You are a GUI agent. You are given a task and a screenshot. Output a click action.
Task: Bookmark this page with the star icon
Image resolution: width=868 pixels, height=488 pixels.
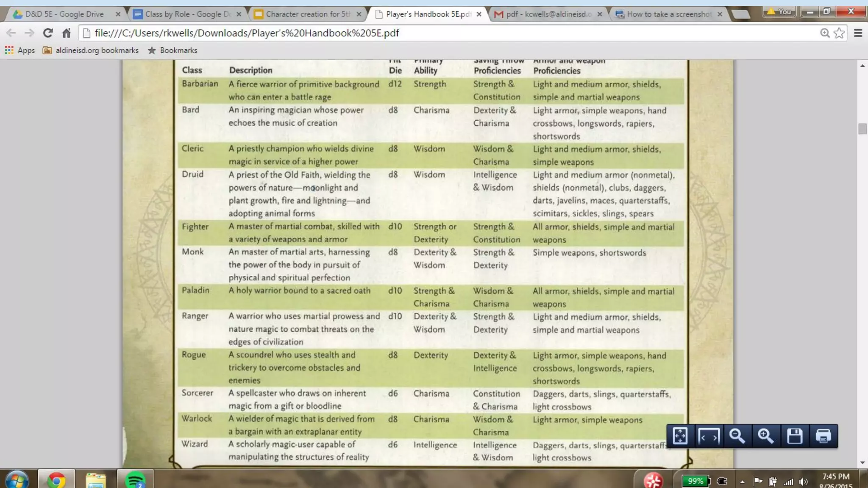pos(839,33)
